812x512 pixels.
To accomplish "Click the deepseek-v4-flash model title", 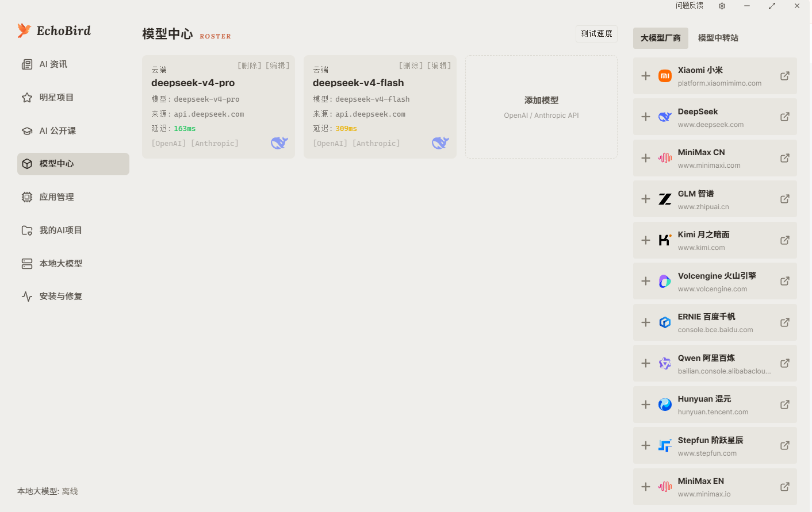I will pyautogui.click(x=358, y=83).
